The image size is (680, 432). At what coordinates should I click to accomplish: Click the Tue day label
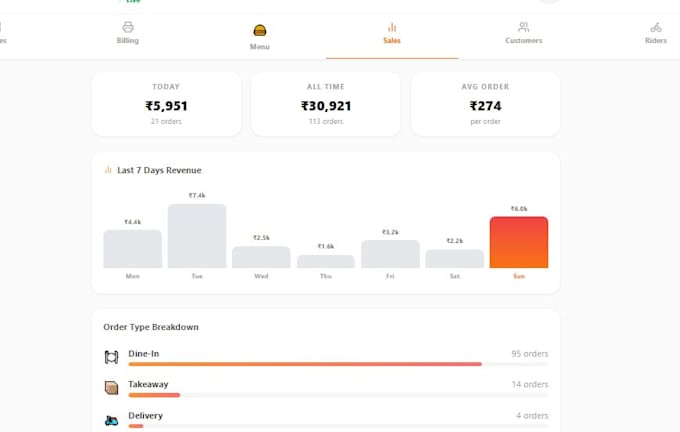[197, 276]
